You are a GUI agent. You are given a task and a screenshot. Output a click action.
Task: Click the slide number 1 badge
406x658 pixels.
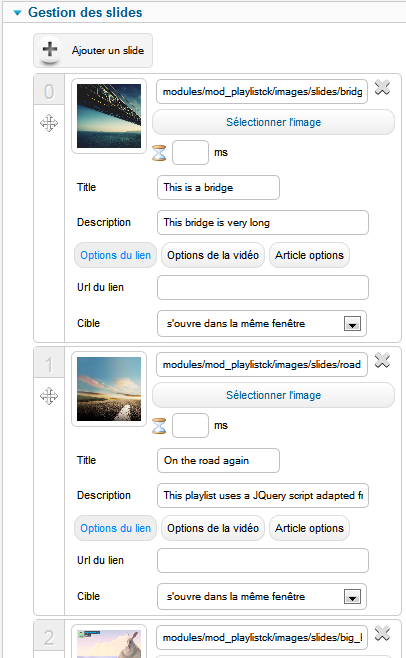tap(49, 364)
